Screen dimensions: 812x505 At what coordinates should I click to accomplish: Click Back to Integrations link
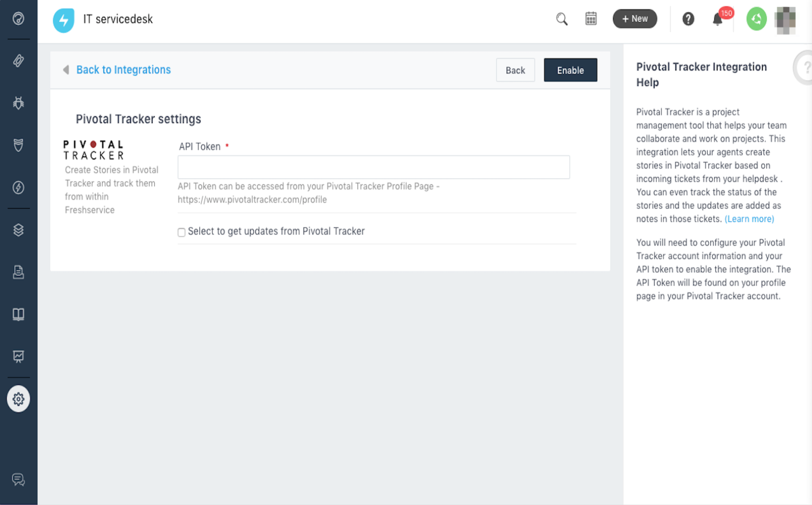coord(124,70)
